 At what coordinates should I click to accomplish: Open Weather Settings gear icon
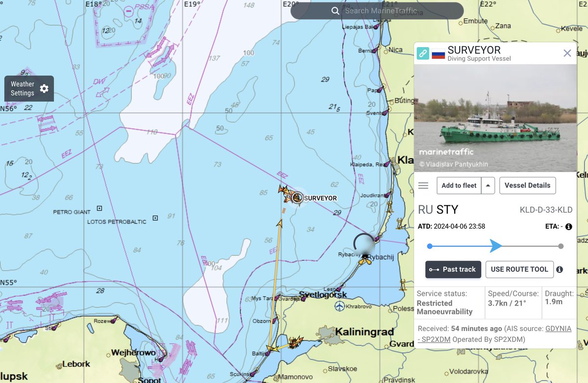coord(44,89)
